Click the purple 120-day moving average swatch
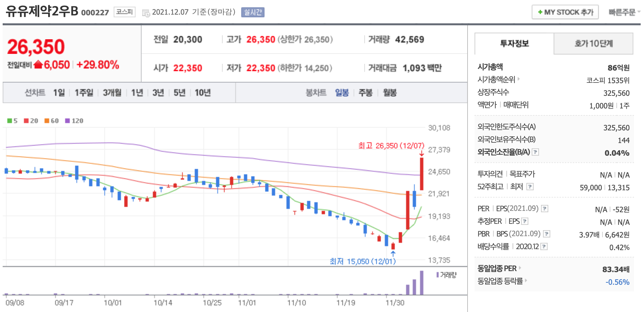Viewport: 644px width, 312px height. (x=67, y=120)
